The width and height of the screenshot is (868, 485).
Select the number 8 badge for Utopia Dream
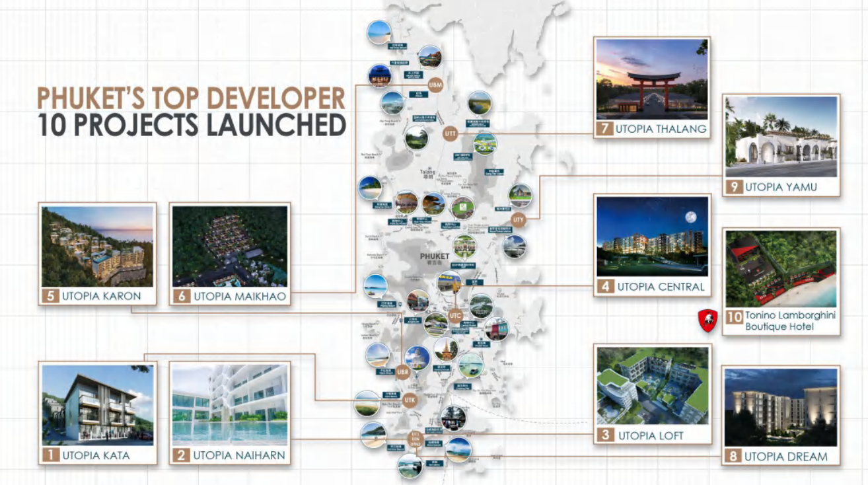point(733,456)
